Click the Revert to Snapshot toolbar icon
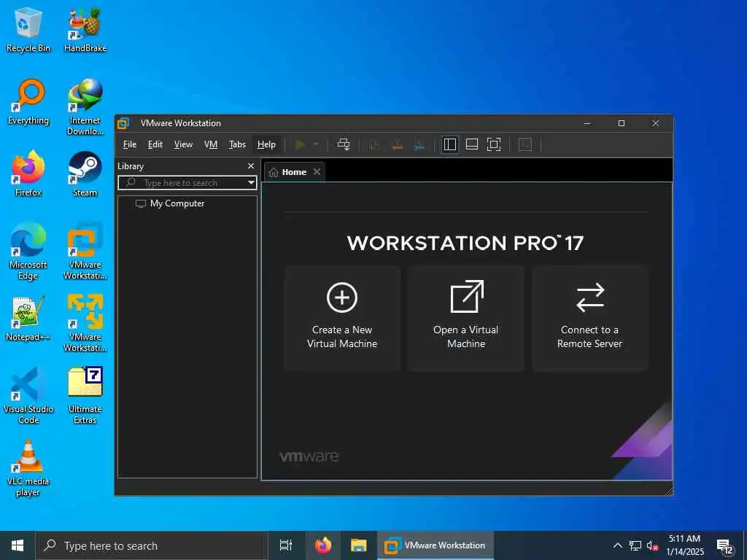This screenshot has height=560, width=747. point(397,145)
